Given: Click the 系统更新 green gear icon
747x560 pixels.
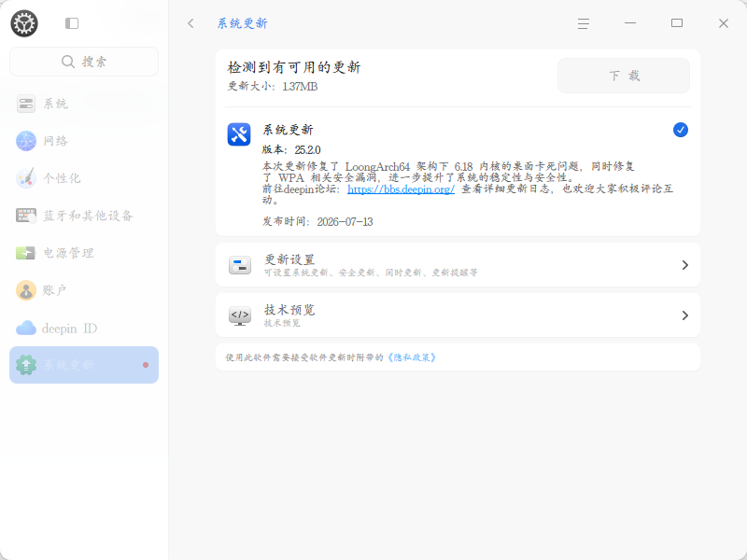Looking at the screenshot, I should (26, 365).
